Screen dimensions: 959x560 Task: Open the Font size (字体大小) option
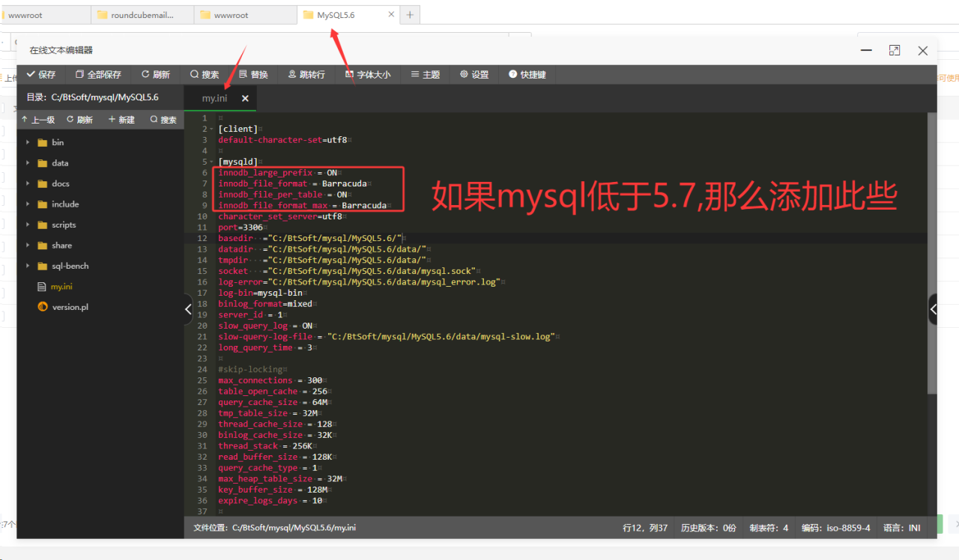tap(367, 75)
